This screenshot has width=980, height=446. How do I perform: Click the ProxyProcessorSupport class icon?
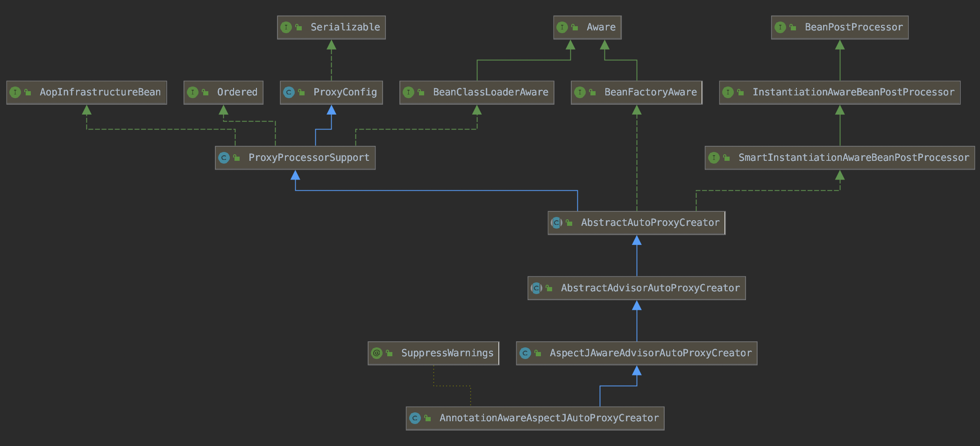click(224, 158)
